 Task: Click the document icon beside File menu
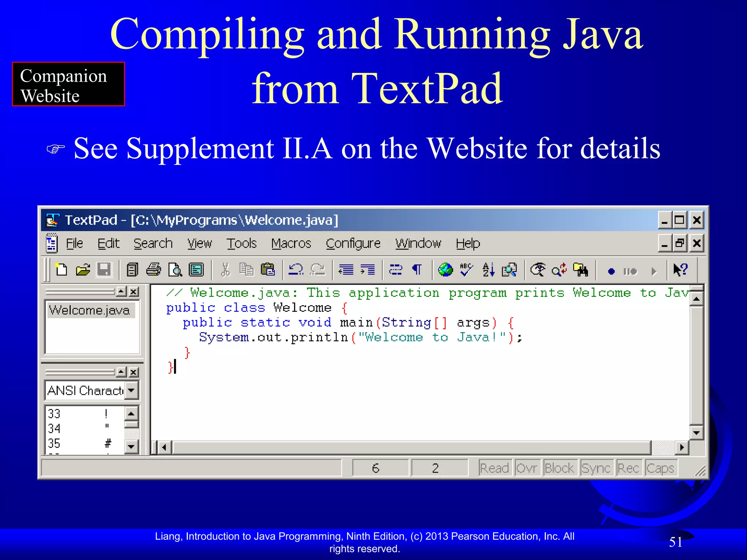(51, 244)
